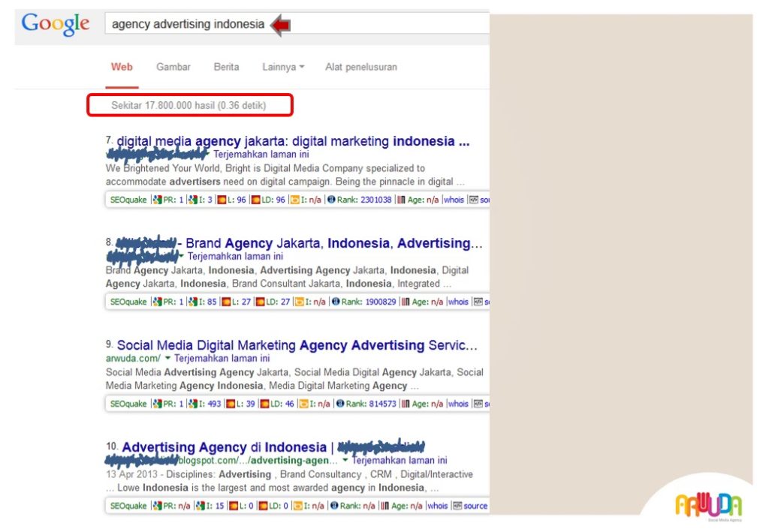
Task: Click the whois link for result 7
Action: coord(454,200)
